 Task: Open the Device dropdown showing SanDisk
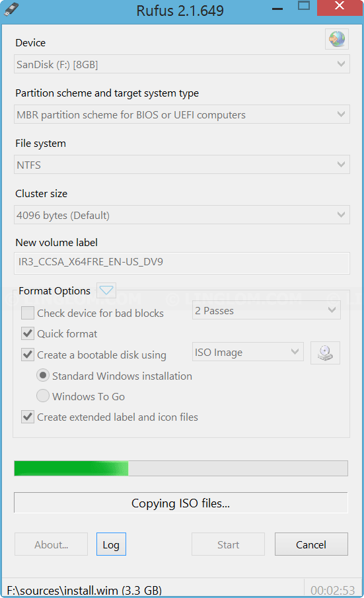(182, 64)
